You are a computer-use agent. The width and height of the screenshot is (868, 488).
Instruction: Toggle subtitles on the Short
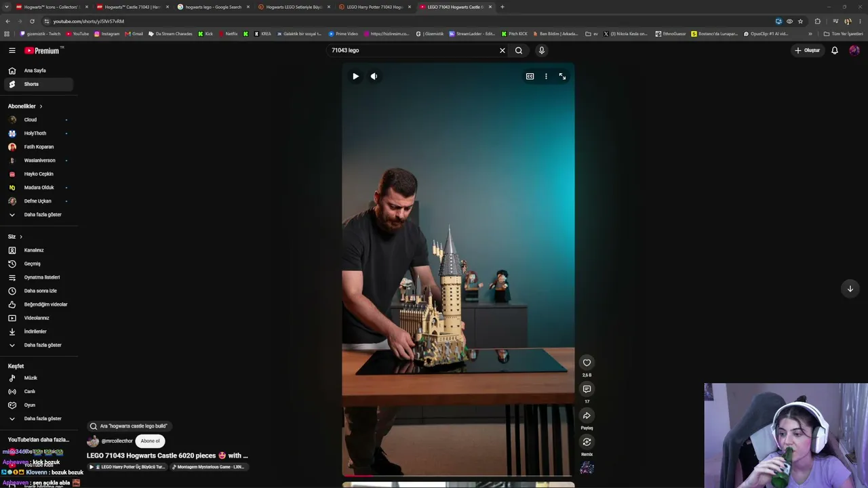[x=530, y=77]
